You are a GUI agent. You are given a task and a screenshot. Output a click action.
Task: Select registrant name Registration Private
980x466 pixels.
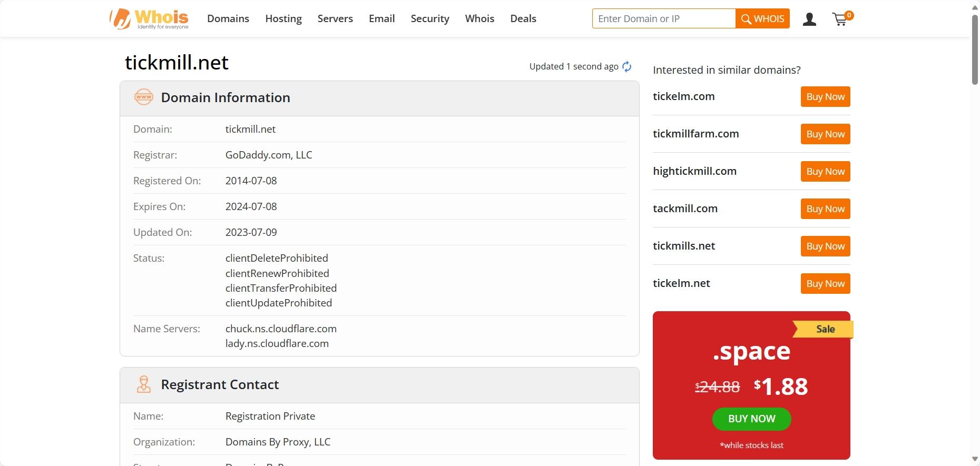point(270,416)
